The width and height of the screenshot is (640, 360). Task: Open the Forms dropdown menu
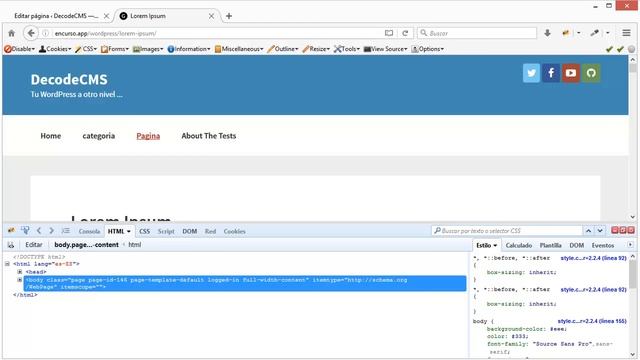coord(115,49)
